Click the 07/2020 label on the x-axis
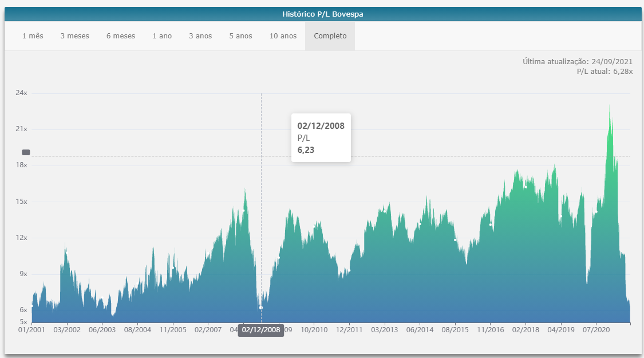 point(596,330)
